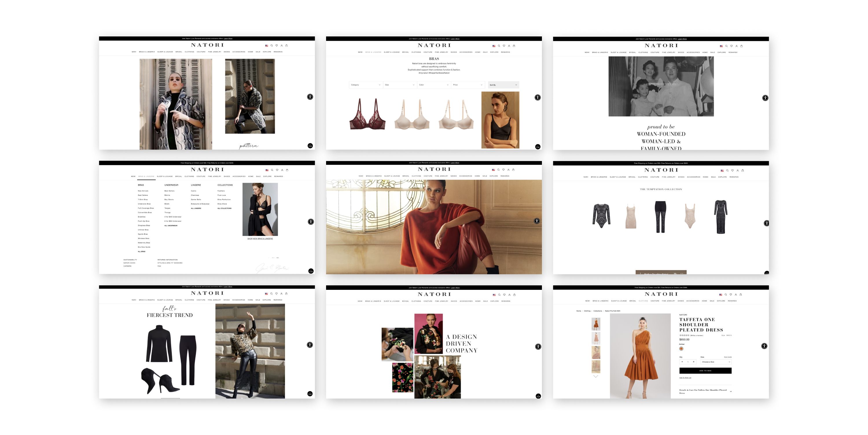Click the US flag icon on the Fall's Fiercest Trend page

tap(266, 294)
